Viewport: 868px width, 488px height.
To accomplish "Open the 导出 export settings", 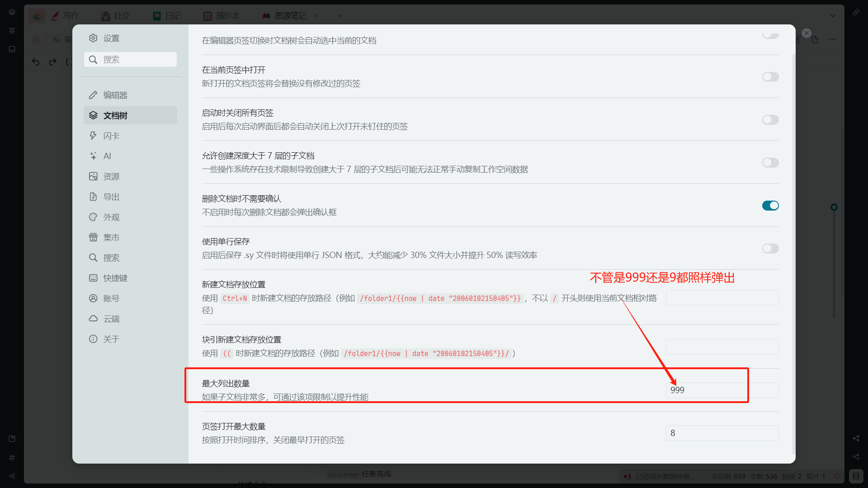I will click(x=111, y=197).
